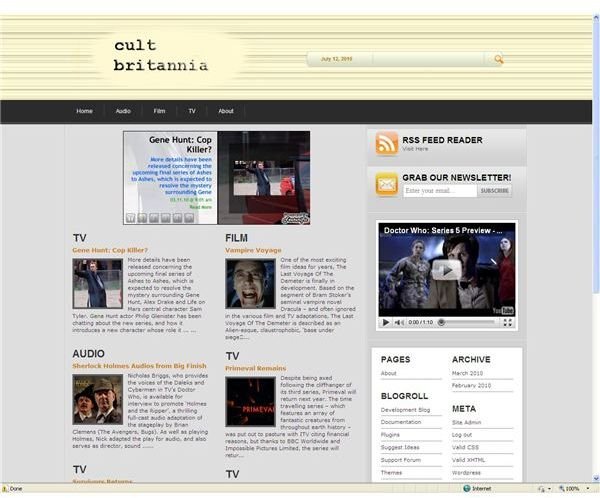
Task: Open the Primeval Remains article link
Action: (x=256, y=368)
